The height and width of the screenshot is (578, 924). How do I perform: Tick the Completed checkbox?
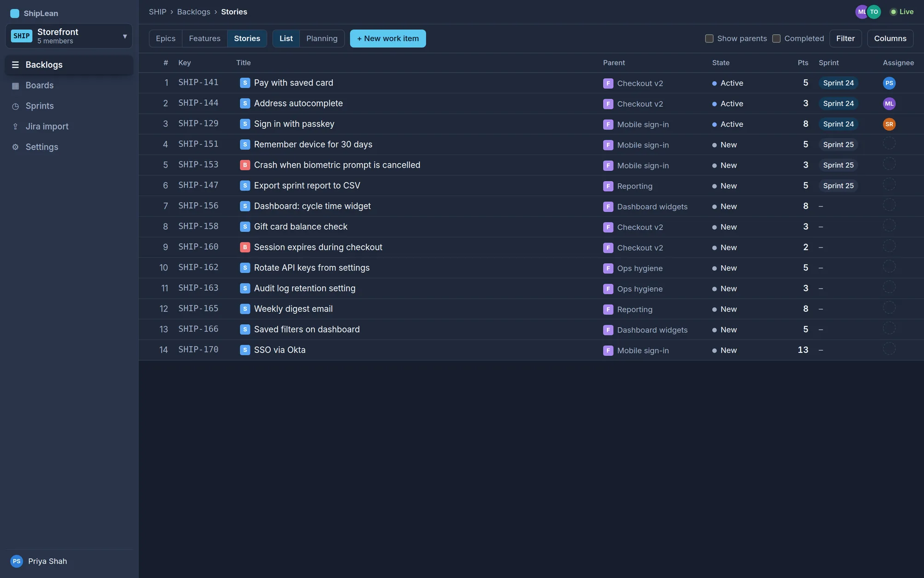[x=776, y=38]
